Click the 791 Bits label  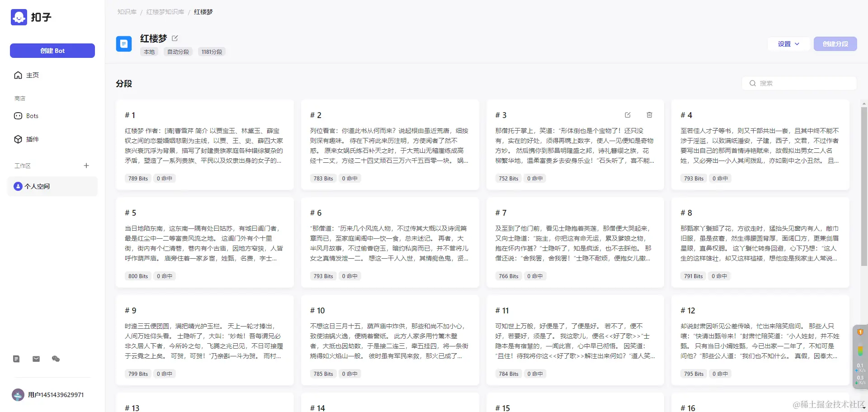click(x=693, y=276)
